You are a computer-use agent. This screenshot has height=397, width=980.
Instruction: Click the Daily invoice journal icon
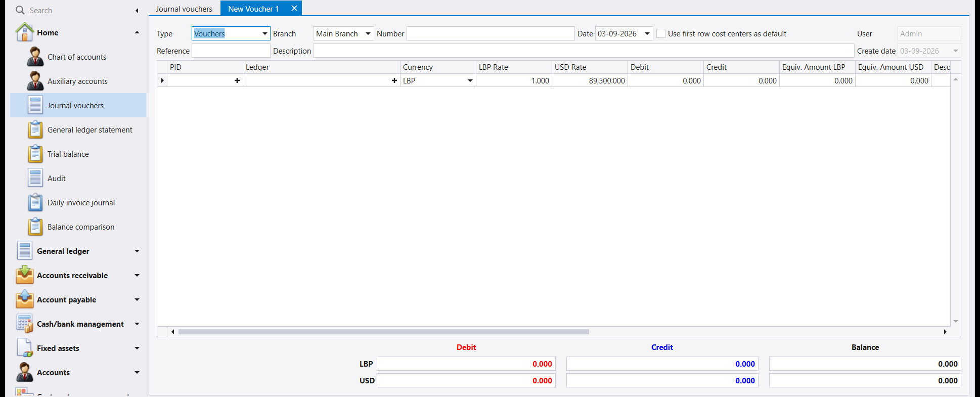click(35, 202)
